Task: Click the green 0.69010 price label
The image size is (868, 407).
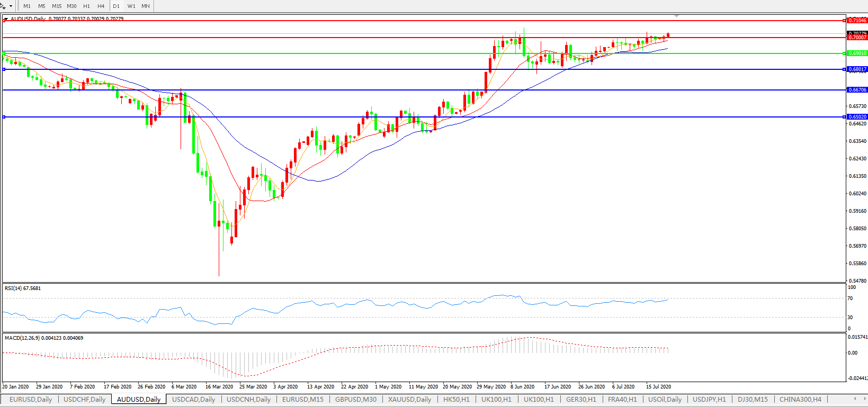Action: 857,53
